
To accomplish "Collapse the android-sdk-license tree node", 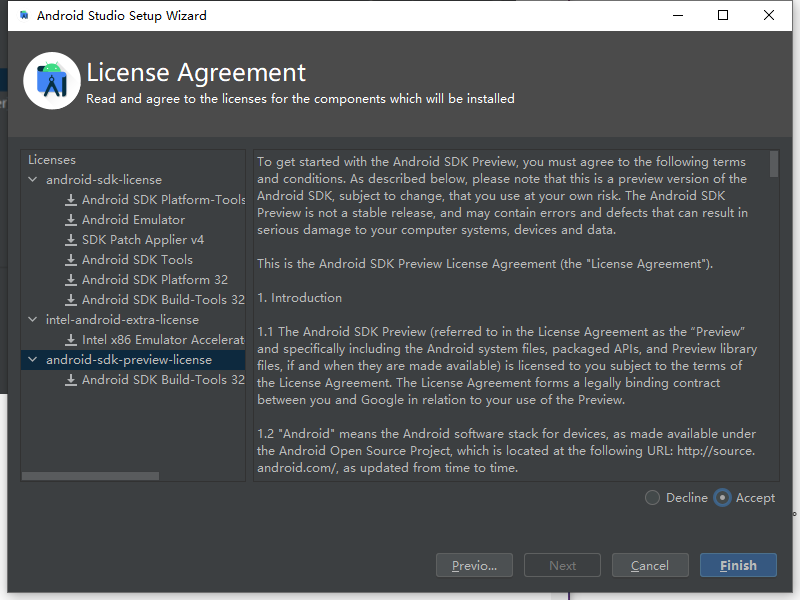I will pos(34,180).
